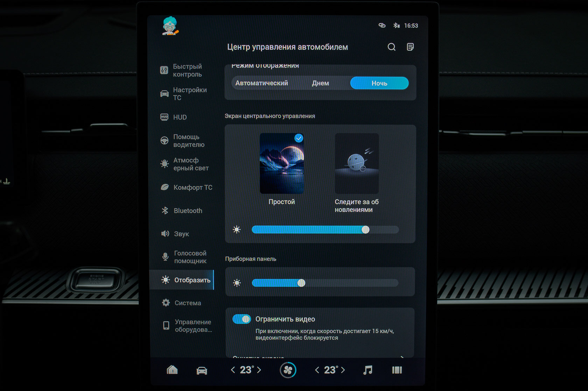Tap the assistant avatar icon

pos(170,26)
